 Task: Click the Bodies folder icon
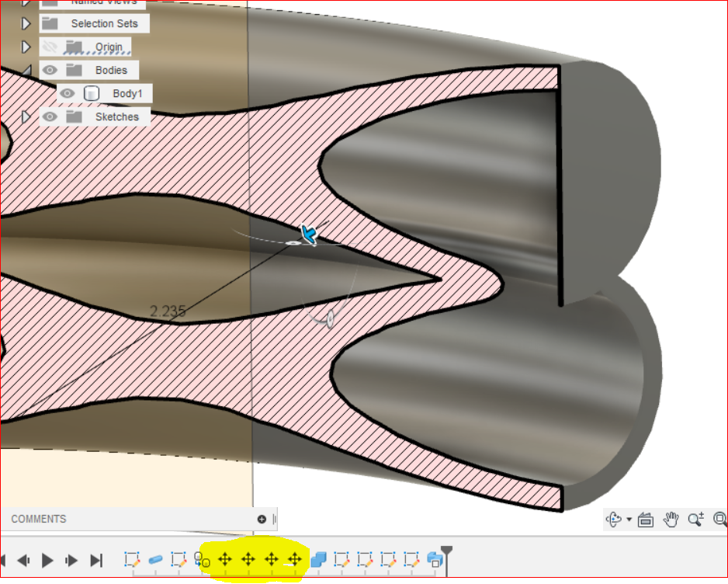point(74,70)
